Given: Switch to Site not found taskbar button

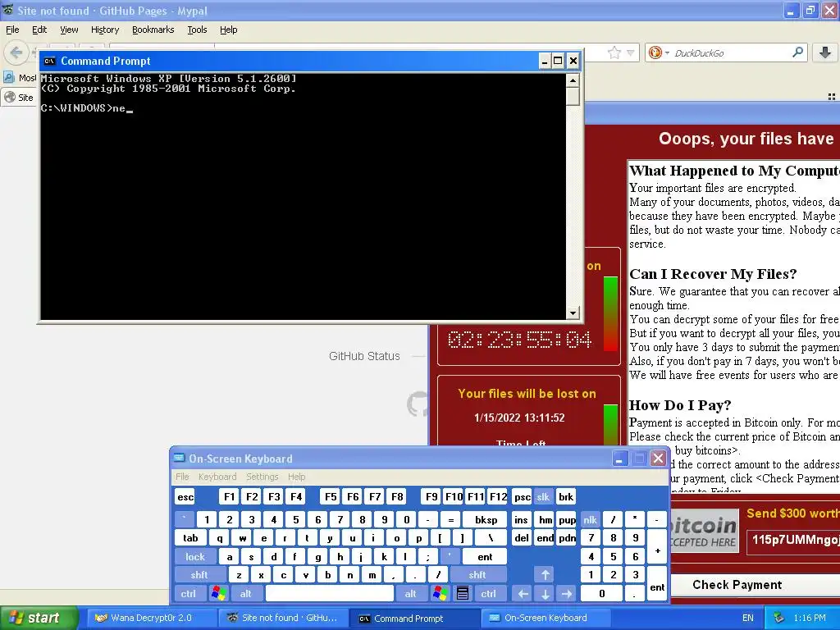Looking at the screenshot, I should pyautogui.click(x=283, y=619).
